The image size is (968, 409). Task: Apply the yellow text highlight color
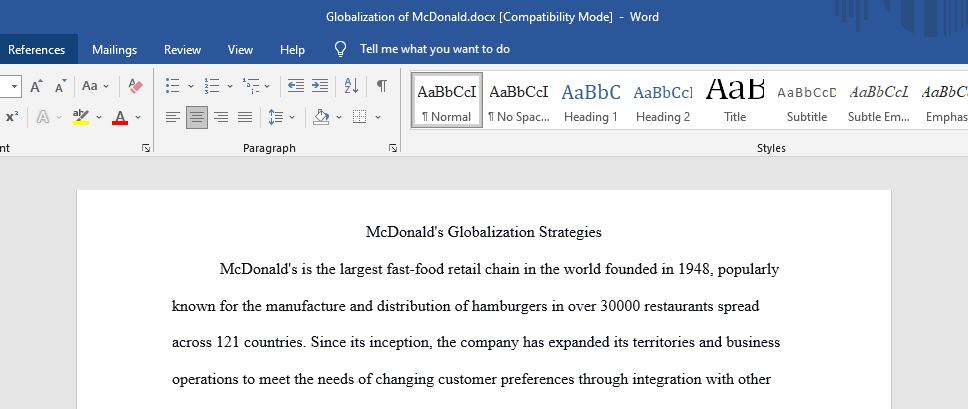[81, 116]
